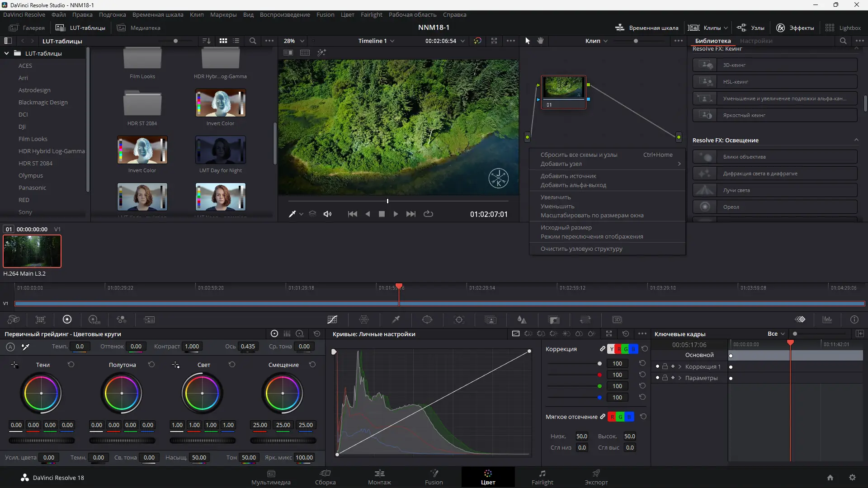Select the Qualifier eyedropper palette icon

pos(396,320)
